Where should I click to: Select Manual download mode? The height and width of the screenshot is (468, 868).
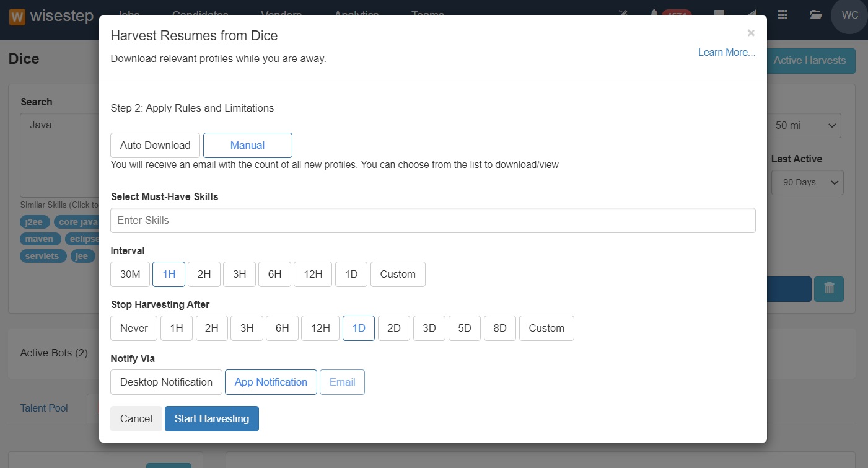[248, 145]
